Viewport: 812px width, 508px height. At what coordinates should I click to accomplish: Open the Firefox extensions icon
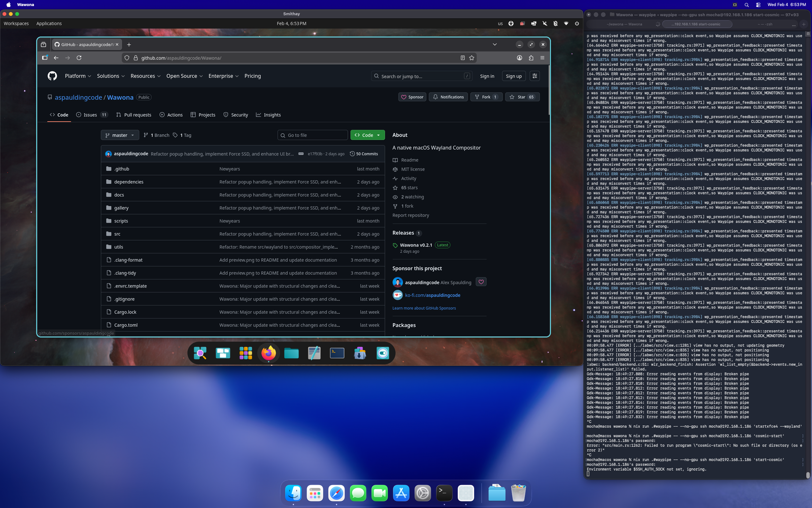[x=531, y=58]
